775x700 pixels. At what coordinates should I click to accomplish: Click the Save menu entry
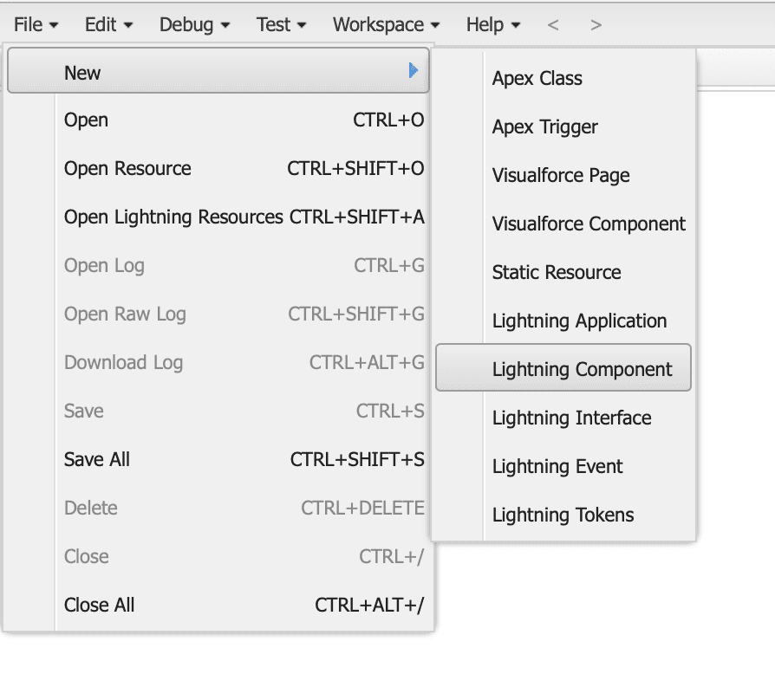coord(218,411)
